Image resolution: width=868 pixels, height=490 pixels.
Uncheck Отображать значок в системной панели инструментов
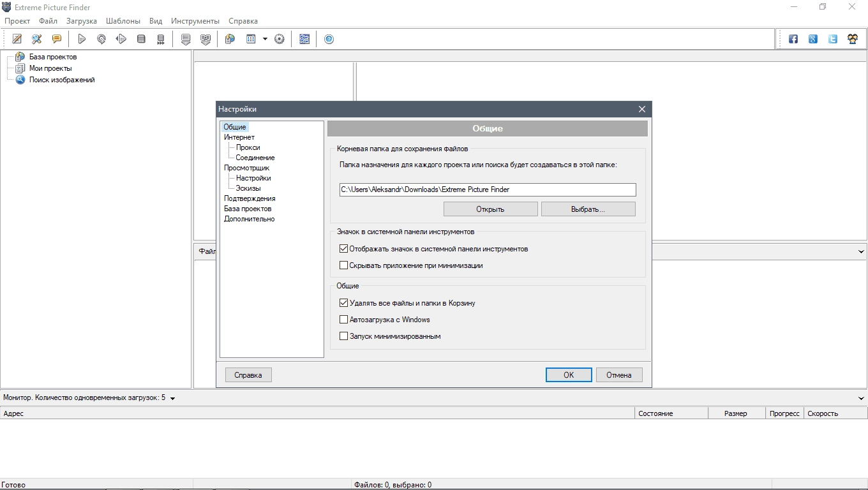tap(343, 249)
